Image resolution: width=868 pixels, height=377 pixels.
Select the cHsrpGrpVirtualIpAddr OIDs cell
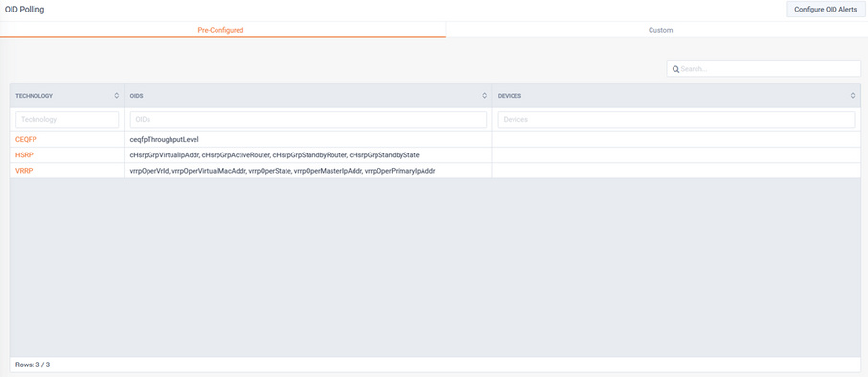[x=308, y=155]
